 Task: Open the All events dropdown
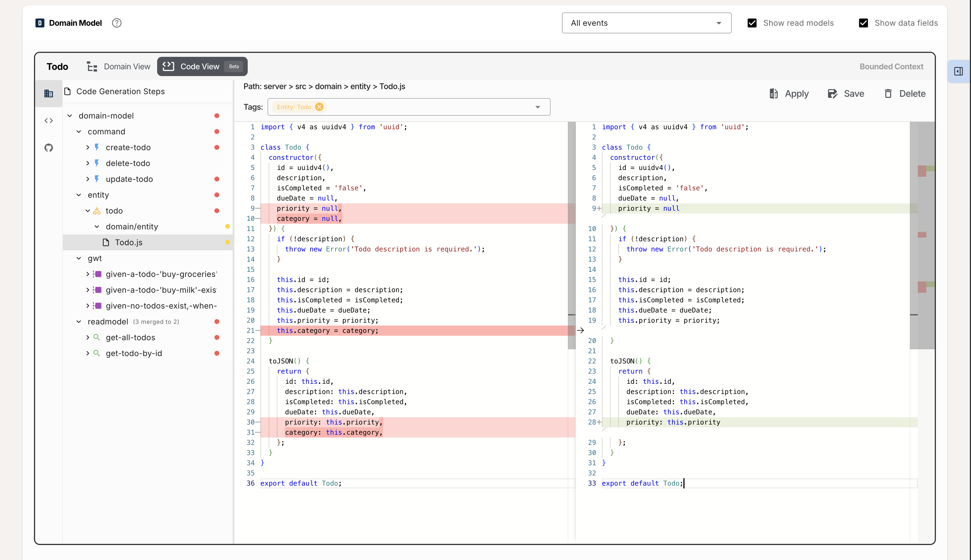(646, 23)
